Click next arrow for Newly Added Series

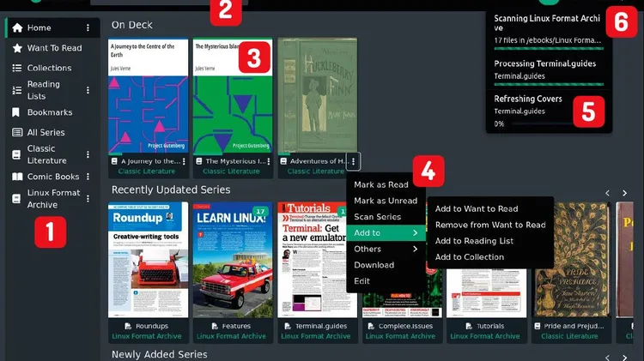(x=625, y=358)
